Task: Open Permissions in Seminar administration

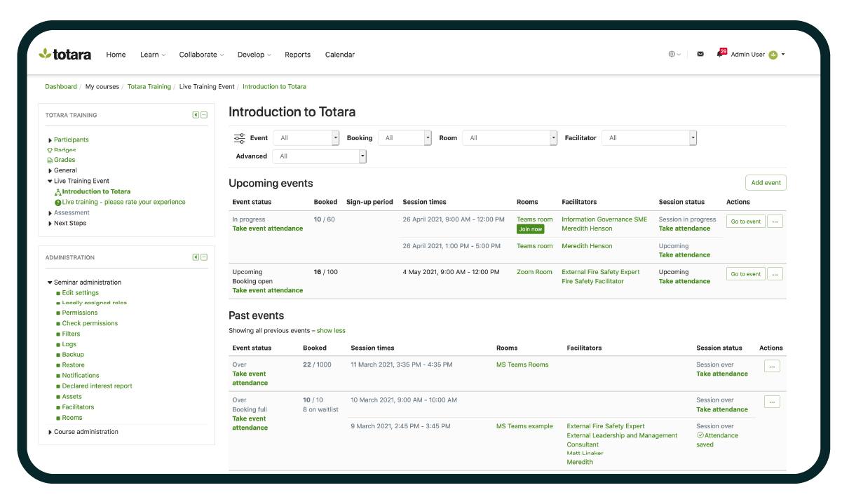Action: 80,313
